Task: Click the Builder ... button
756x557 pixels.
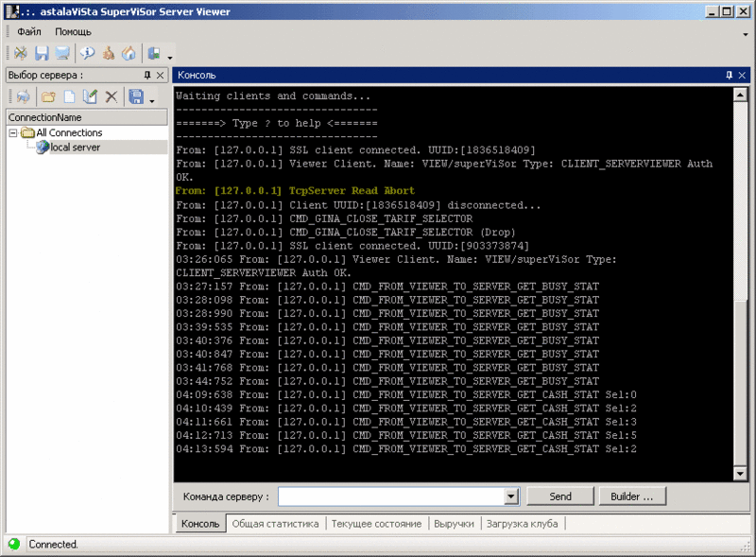Action: 632,496
